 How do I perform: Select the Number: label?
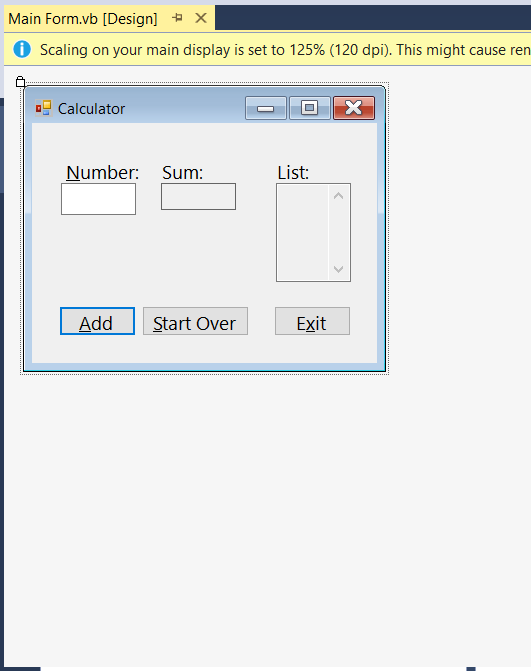tap(102, 172)
